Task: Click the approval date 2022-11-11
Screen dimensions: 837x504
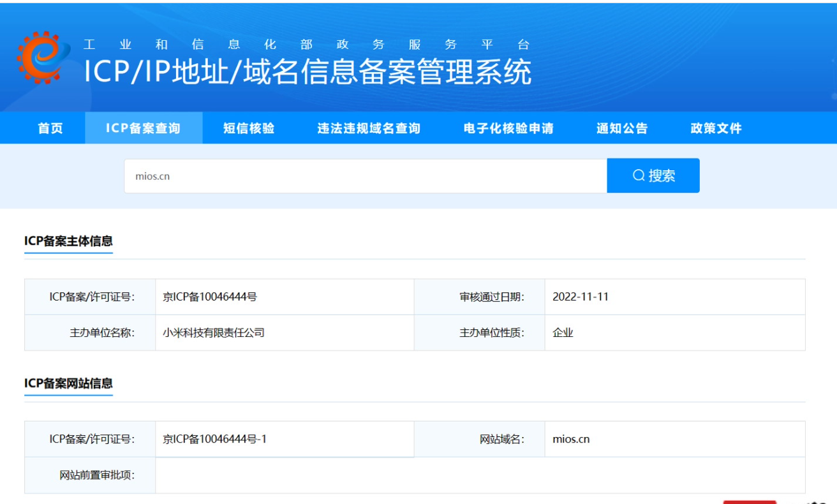Action: [x=580, y=297]
